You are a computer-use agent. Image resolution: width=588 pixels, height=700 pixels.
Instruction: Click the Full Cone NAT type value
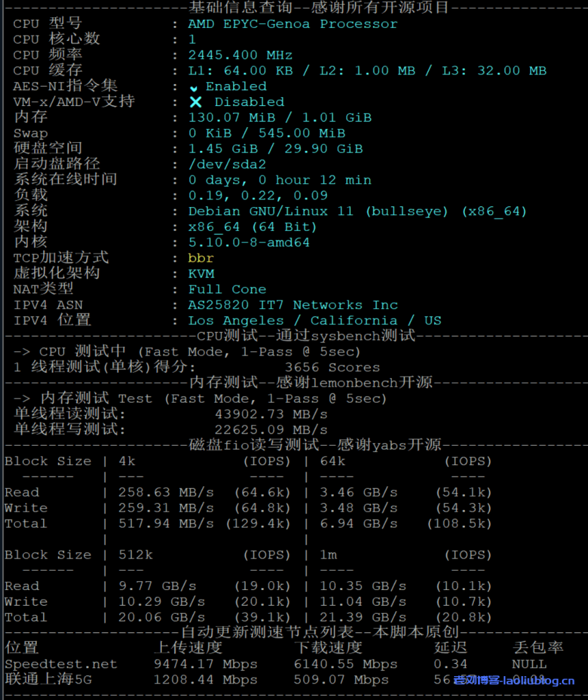pos(227,289)
